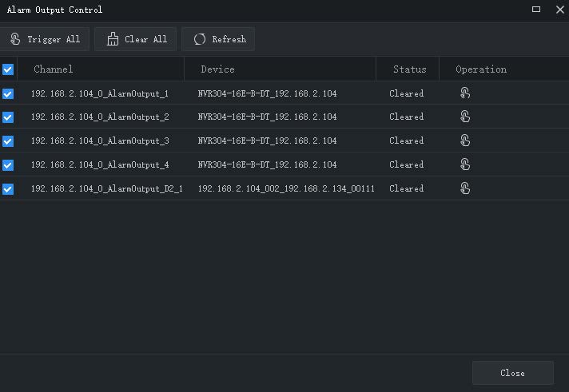
Task: Trigger alarm for AlarmOutput_D2_1 row
Action: click(x=465, y=188)
